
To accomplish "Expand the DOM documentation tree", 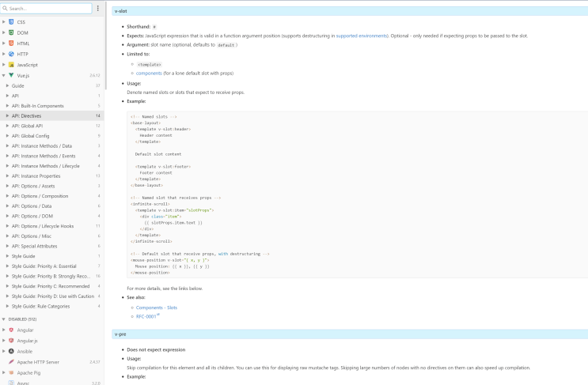I will tap(4, 32).
